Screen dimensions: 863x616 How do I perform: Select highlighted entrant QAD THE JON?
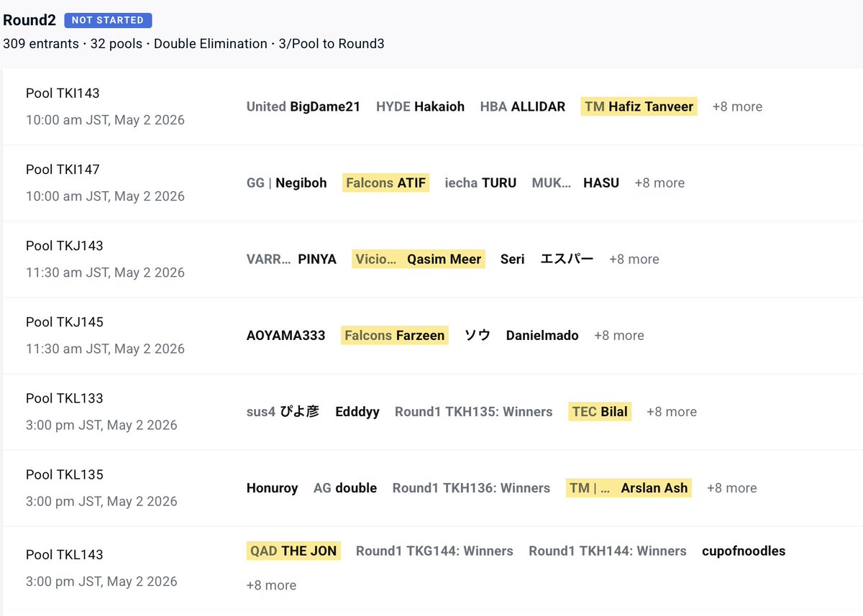pyautogui.click(x=293, y=551)
